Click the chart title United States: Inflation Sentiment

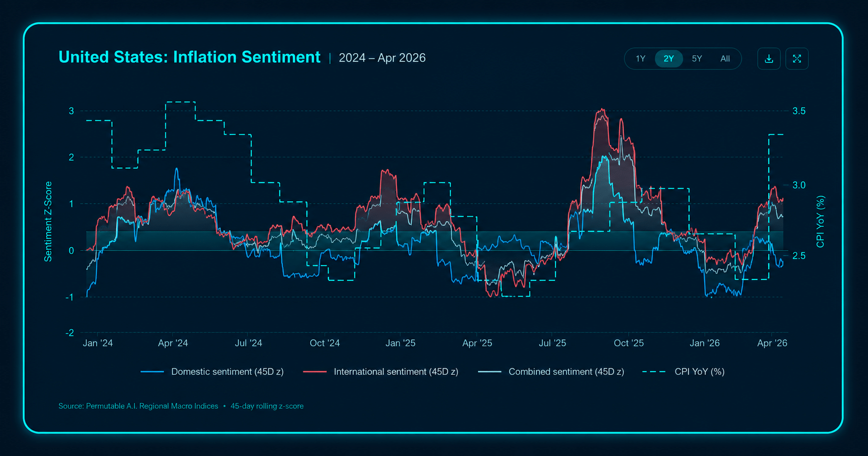pos(189,57)
